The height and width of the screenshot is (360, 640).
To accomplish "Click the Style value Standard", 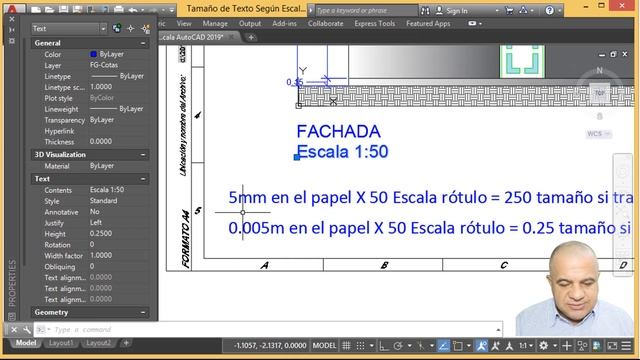I will click(104, 201).
